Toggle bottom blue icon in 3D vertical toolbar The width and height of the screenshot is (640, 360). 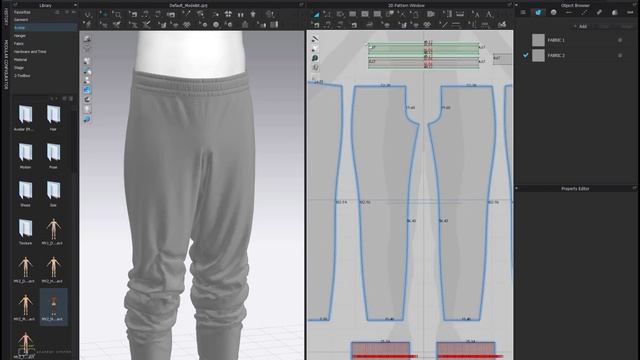coord(87,119)
